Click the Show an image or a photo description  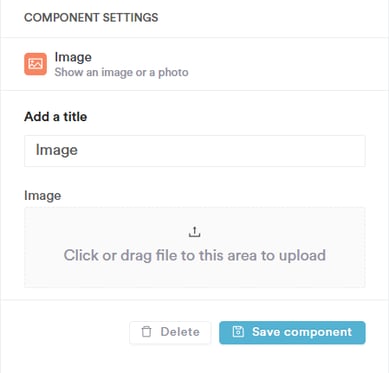[x=121, y=72]
